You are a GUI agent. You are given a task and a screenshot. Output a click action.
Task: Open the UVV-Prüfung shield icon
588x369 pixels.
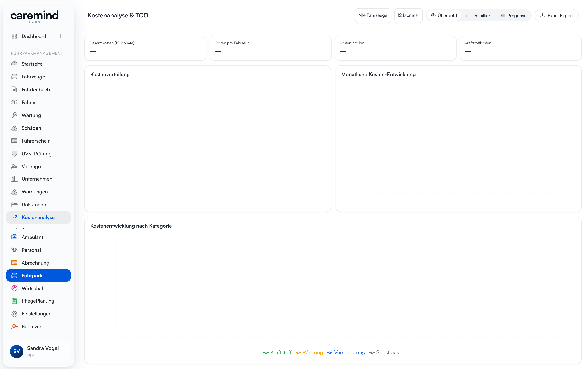pyautogui.click(x=14, y=153)
